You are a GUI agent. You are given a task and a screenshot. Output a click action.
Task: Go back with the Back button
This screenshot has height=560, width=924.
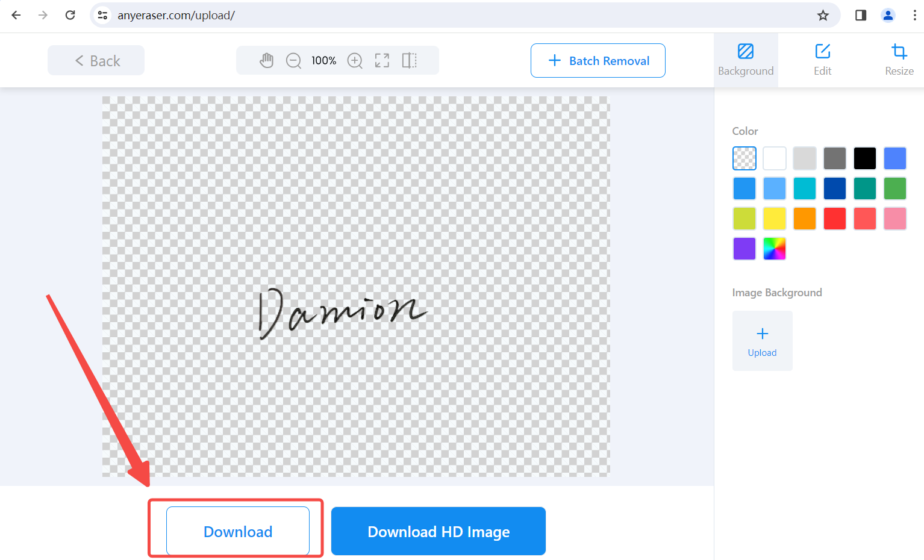tap(96, 61)
